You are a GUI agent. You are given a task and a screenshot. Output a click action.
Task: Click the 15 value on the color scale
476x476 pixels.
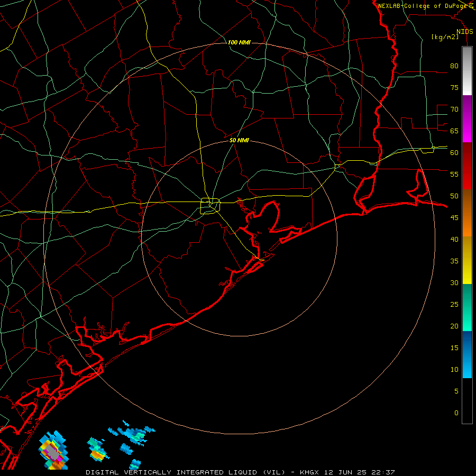454,347
